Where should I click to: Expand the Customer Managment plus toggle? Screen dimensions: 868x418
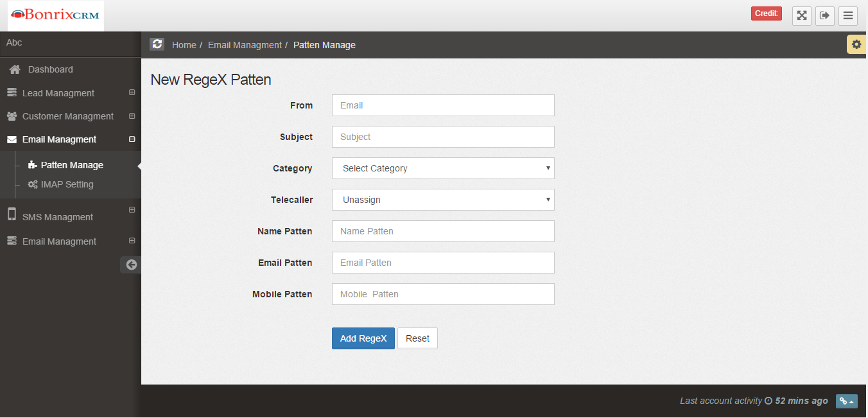[132, 116]
